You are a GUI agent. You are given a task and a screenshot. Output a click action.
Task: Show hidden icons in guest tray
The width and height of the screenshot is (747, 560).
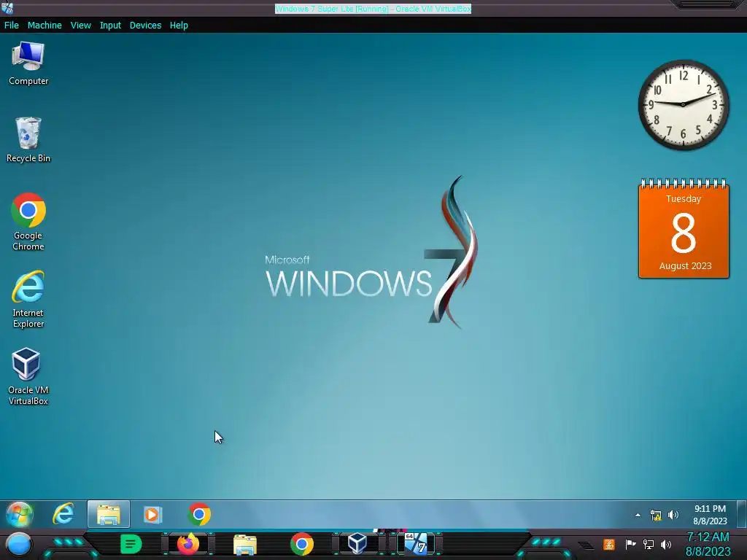click(x=638, y=515)
